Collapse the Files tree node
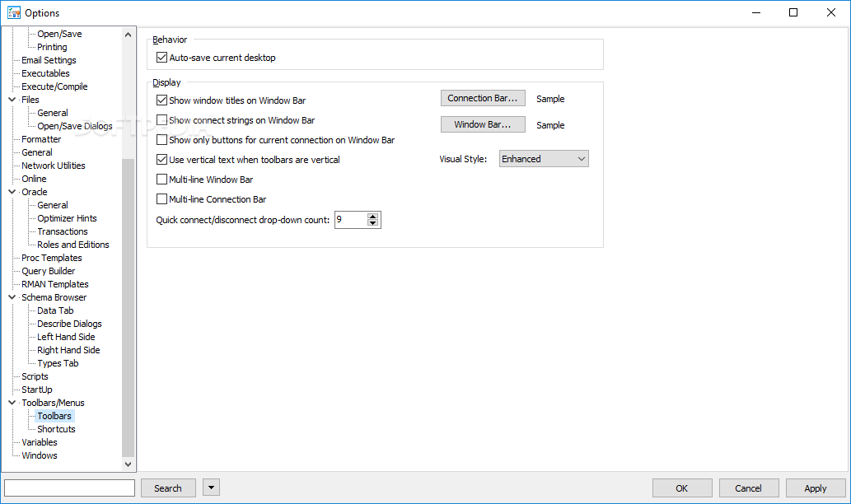 coord(12,100)
